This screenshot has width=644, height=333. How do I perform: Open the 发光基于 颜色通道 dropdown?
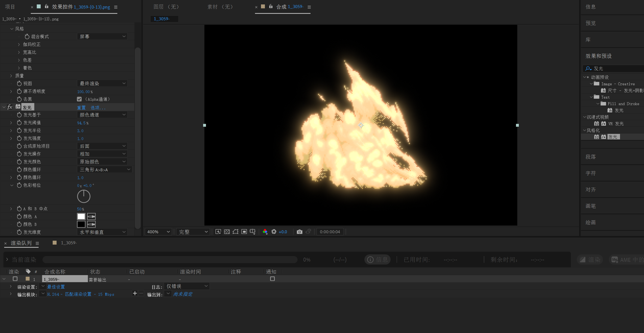(102, 115)
